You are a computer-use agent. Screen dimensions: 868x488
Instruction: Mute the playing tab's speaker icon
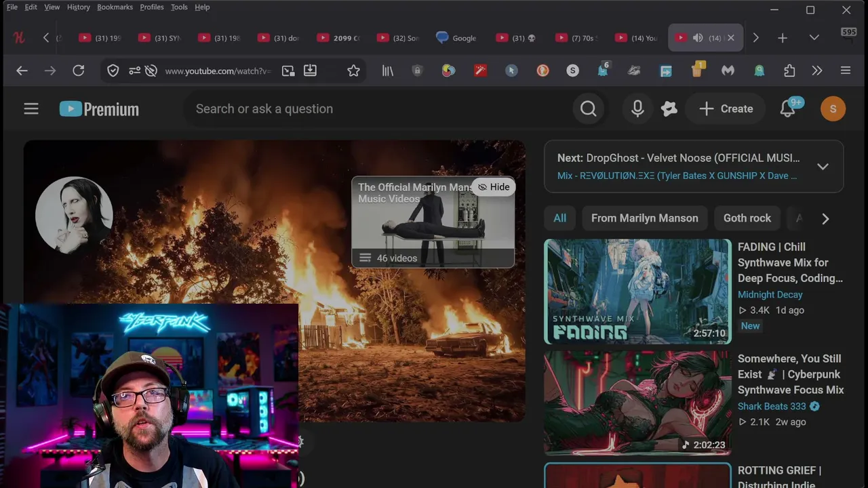click(697, 38)
